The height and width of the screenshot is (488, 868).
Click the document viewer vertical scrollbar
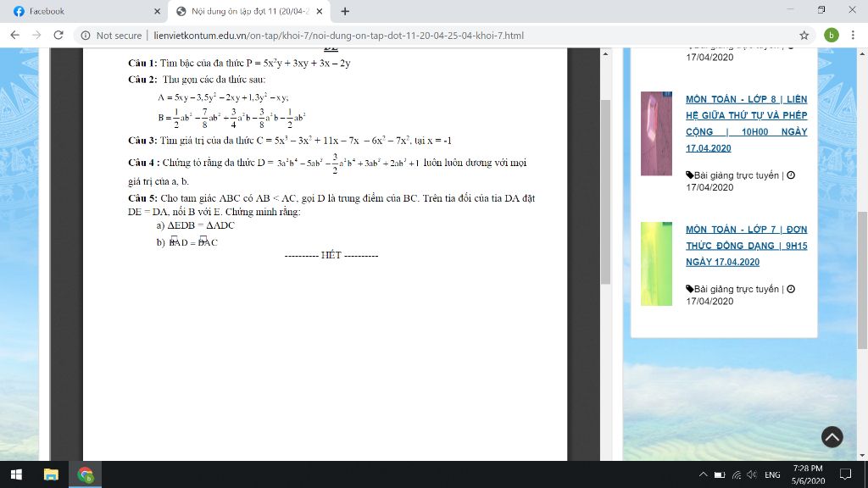pos(605,192)
